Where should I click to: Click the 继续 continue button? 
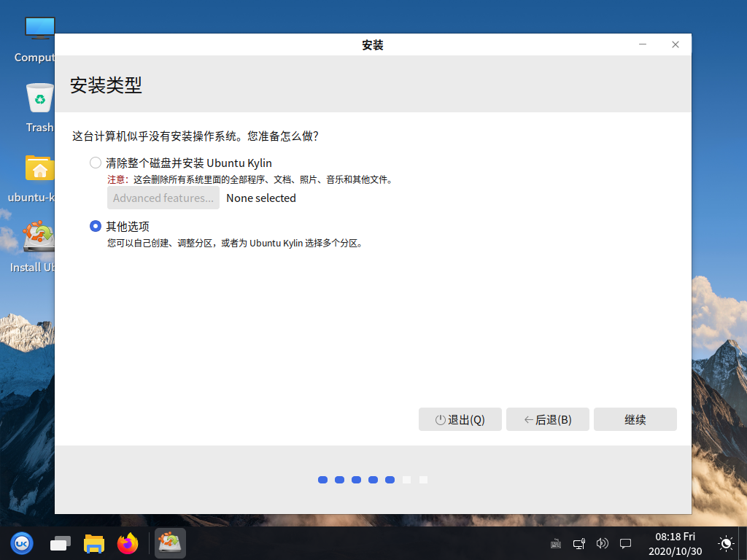click(x=635, y=419)
